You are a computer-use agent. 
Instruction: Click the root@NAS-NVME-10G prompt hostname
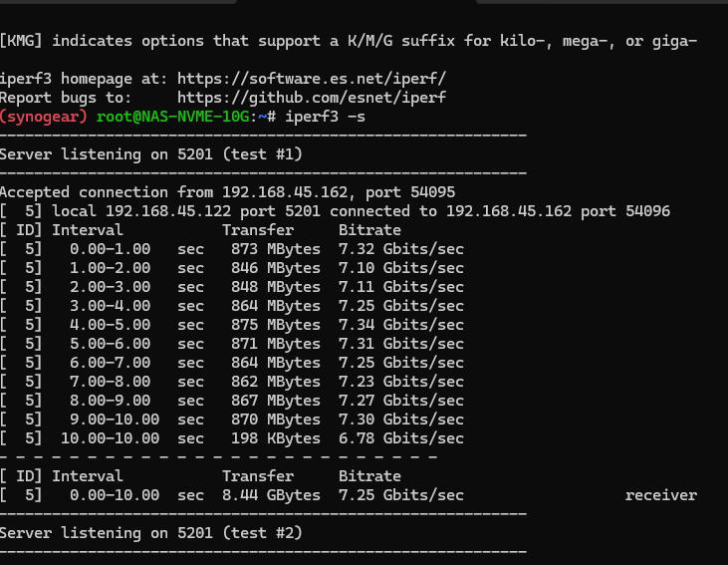[172, 117]
